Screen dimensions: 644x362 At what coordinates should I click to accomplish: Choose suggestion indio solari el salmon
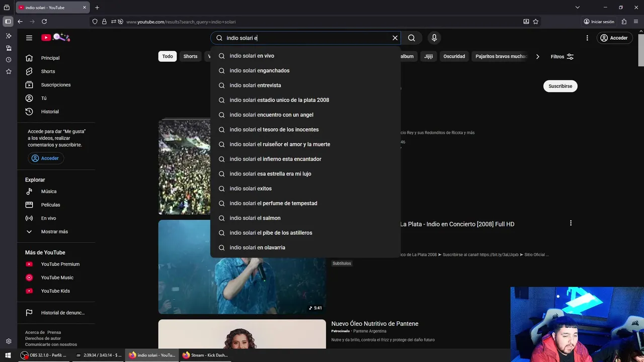click(x=305, y=218)
